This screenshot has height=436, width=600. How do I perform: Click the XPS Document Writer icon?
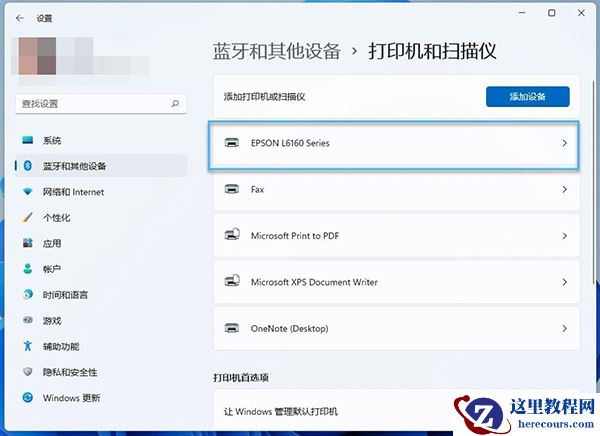pyautogui.click(x=232, y=281)
